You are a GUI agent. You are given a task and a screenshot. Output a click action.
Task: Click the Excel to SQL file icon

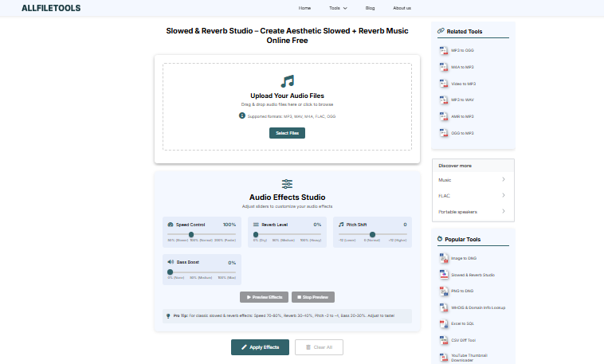pyautogui.click(x=444, y=324)
